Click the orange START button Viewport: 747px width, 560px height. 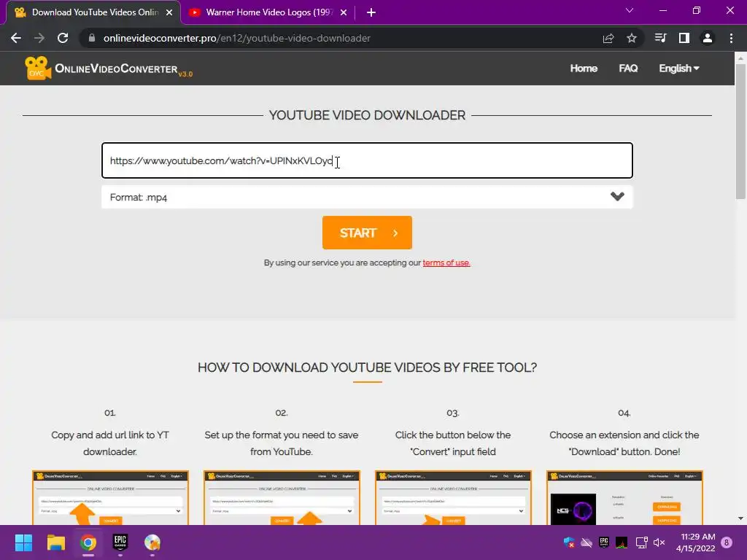coord(367,233)
